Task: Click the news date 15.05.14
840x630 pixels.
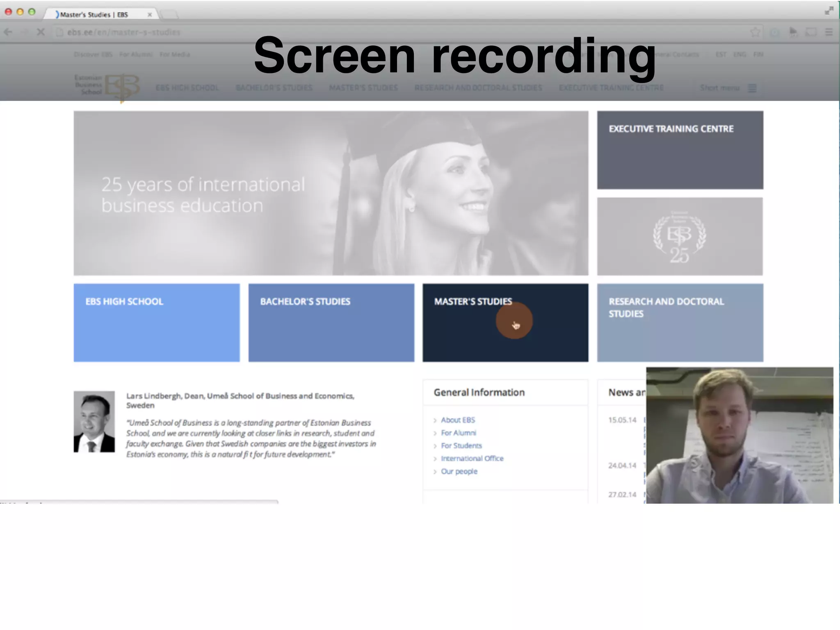Action: [x=622, y=420]
